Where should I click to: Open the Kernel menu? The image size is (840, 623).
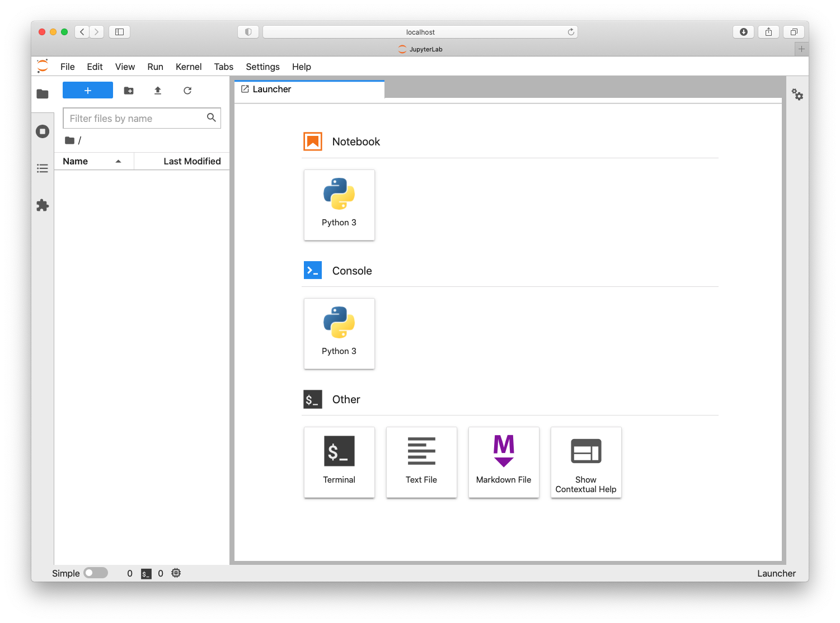point(189,67)
